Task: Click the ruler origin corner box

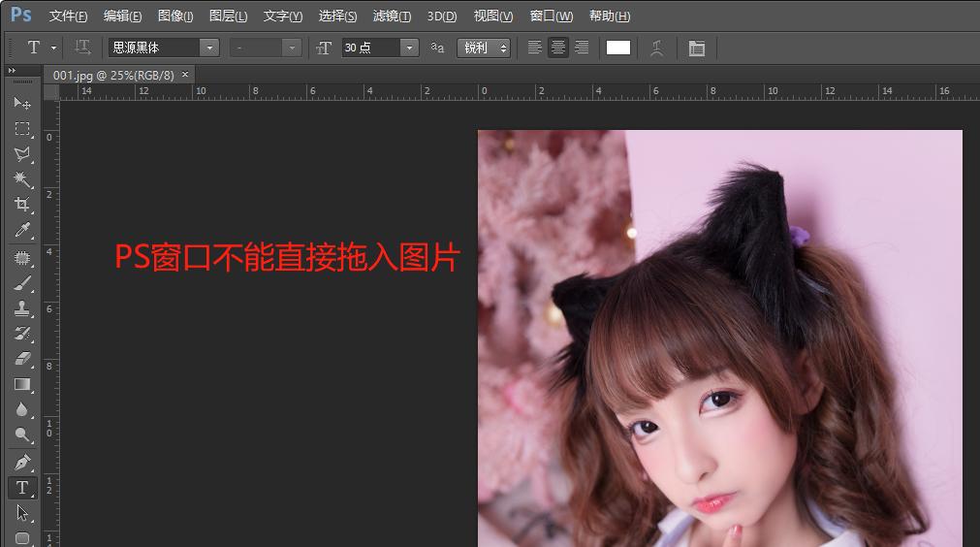Action: coord(51,92)
